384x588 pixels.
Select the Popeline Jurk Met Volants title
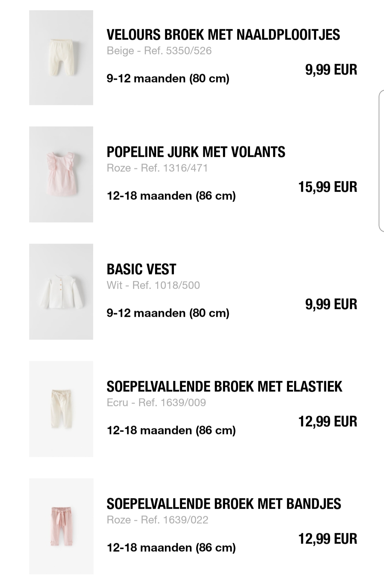coord(196,152)
